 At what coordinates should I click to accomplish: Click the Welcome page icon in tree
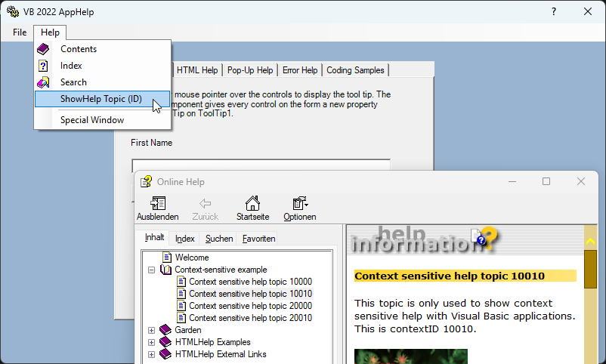pos(167,258)
